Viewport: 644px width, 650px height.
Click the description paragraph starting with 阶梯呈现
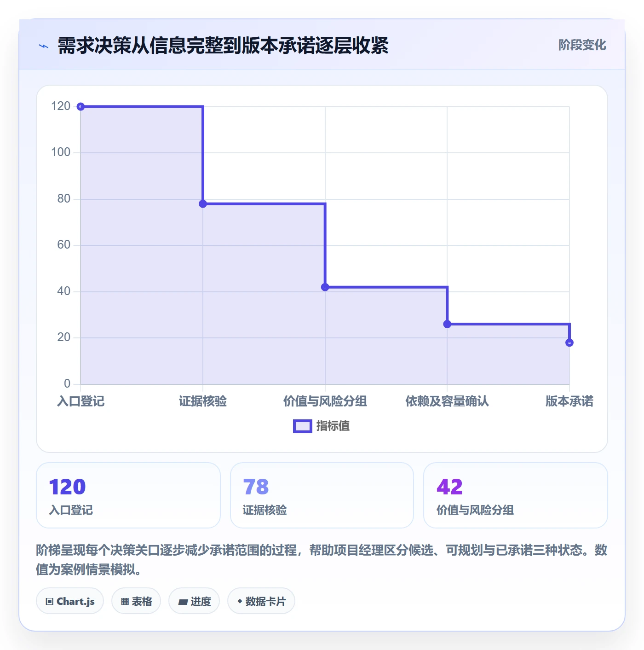point(322,560)
